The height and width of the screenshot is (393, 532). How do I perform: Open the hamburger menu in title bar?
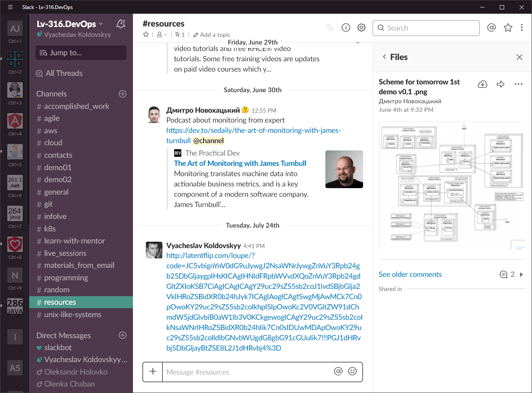pyautogui.click(x=10, y=7)
